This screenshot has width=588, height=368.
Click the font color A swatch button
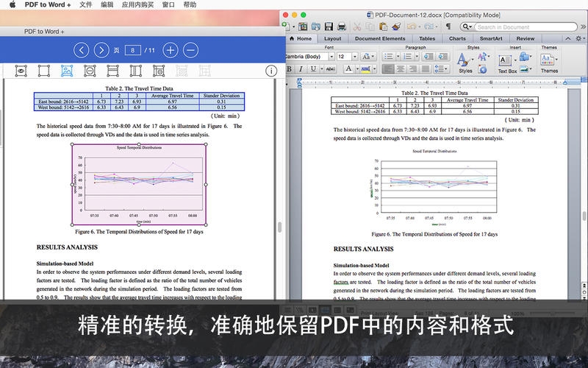click(348, 68)
